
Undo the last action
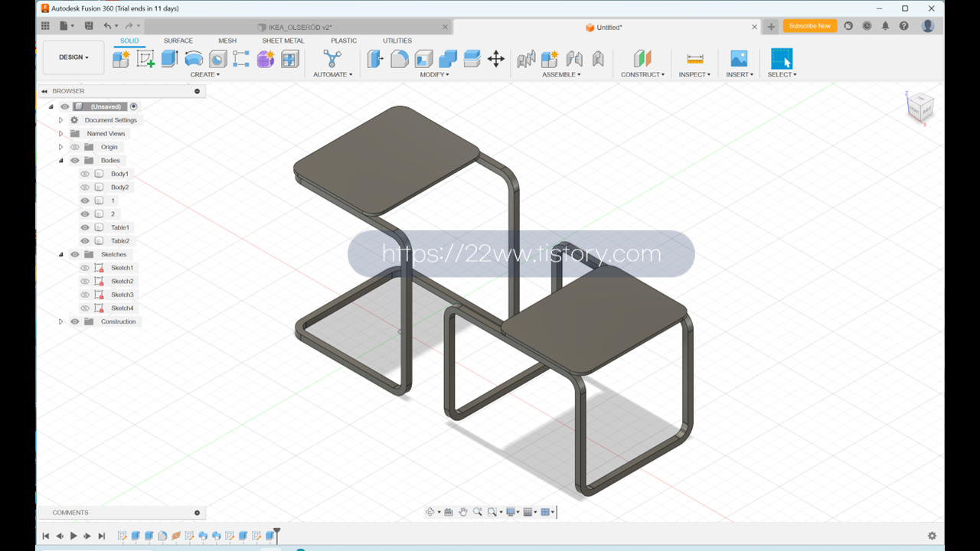108,26
